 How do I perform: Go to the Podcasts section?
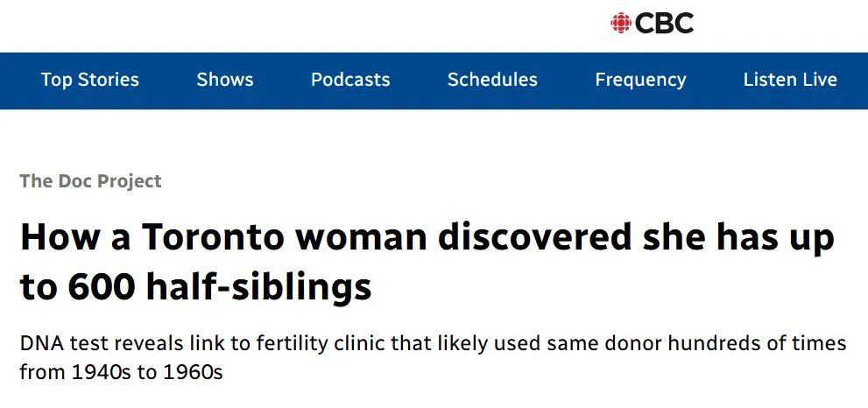click(x=350, y=80)
